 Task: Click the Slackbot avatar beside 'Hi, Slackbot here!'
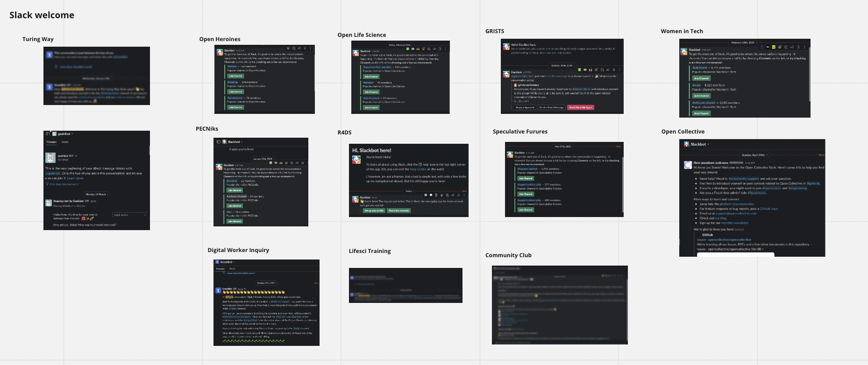click(356, 160)
